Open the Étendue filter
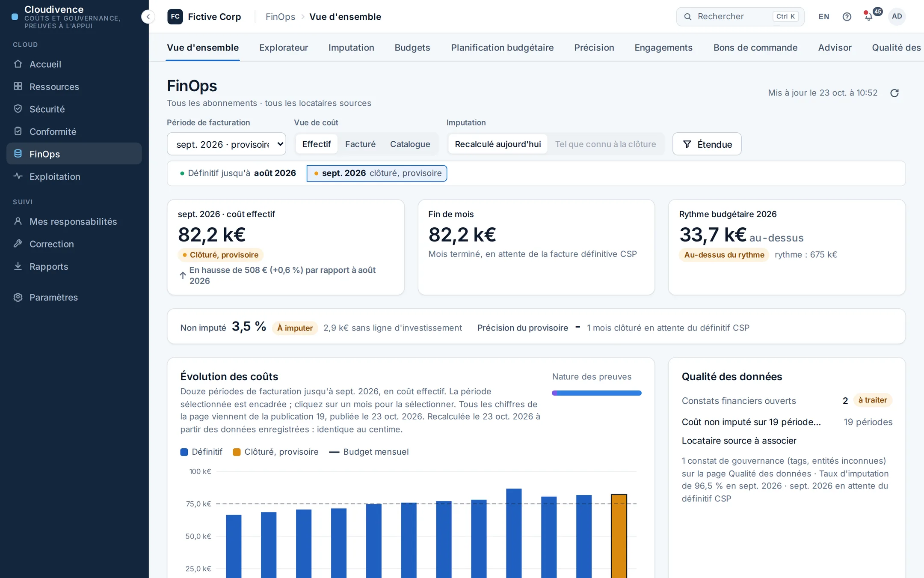Image resolution: width=924 pixels, height=578 pixels. coord(707,144)
